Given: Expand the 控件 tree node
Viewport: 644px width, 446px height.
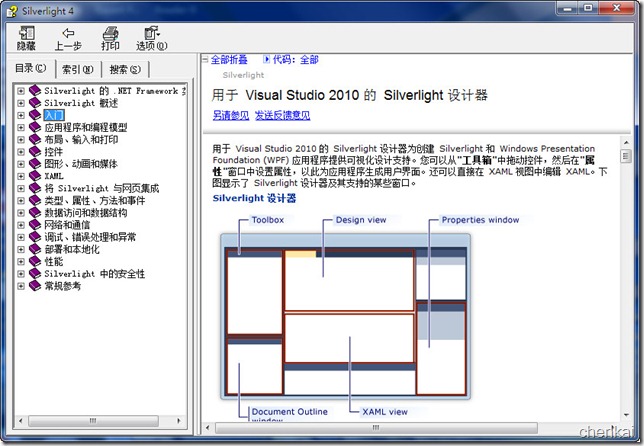Looking at the screenshot, I should click(x=21, y=152).
